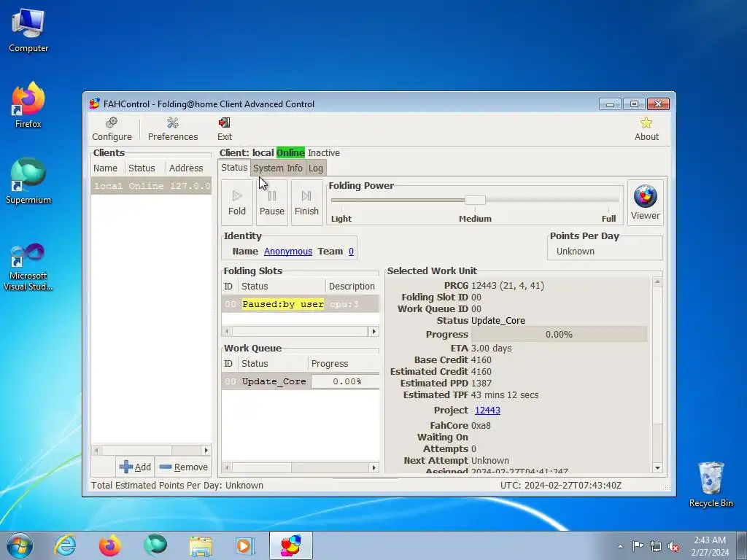Click Total Estimated Points Per Day text

[177, 485]
